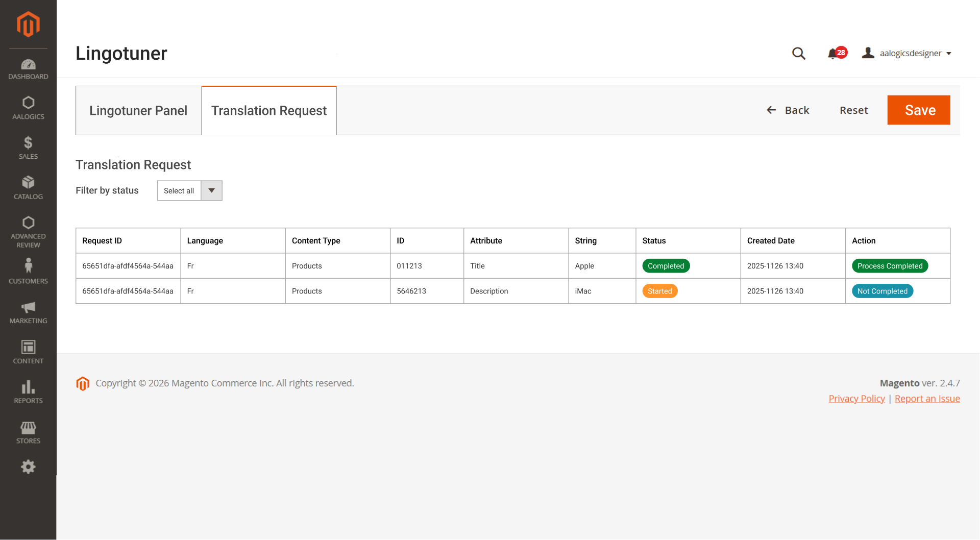Click the Back button label
Viewport: 980px width, 540px height.
pyautogui.click(x=797, y=110)
